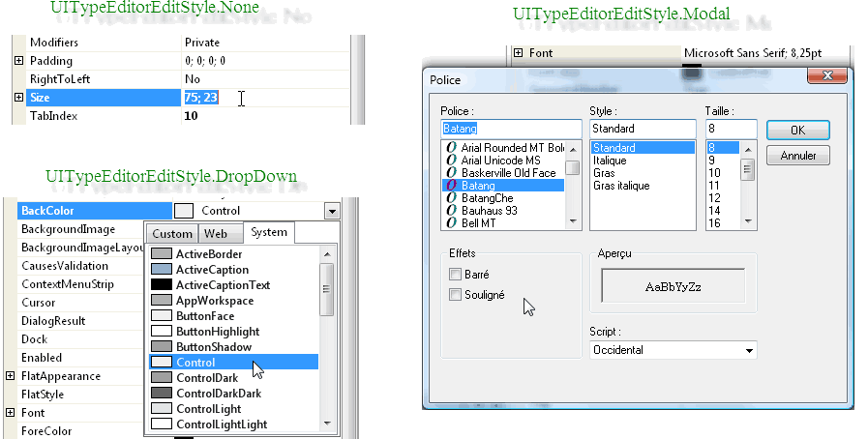The image size is (868, 439).
Task: Select Gras italique in the Style list
Action: tap(621, 186)
